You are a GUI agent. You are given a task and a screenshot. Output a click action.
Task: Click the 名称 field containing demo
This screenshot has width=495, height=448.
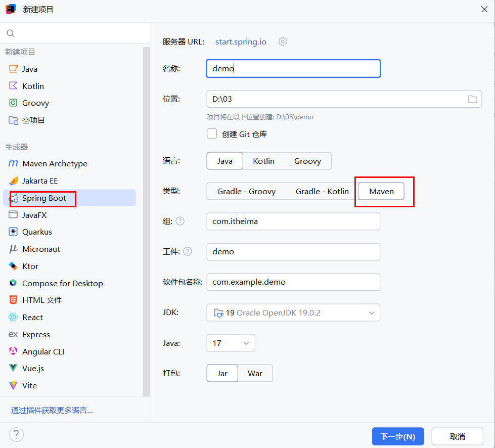click(293, 68)
